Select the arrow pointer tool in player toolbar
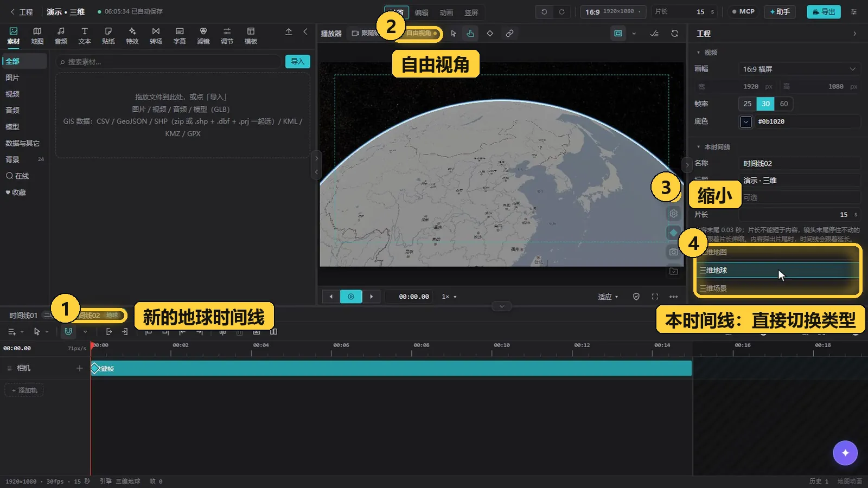The image size is (868, 488). [454, 33]
